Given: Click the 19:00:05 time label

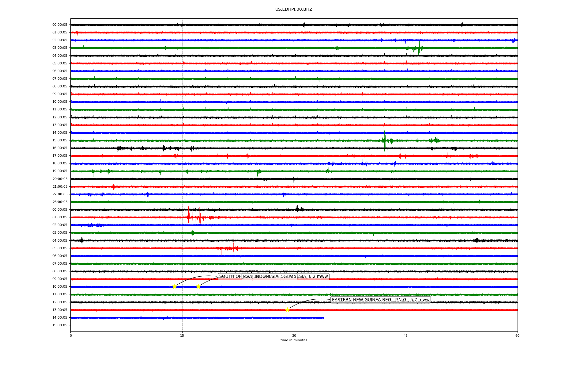Looking at the screenshot, I should (60, 171).
